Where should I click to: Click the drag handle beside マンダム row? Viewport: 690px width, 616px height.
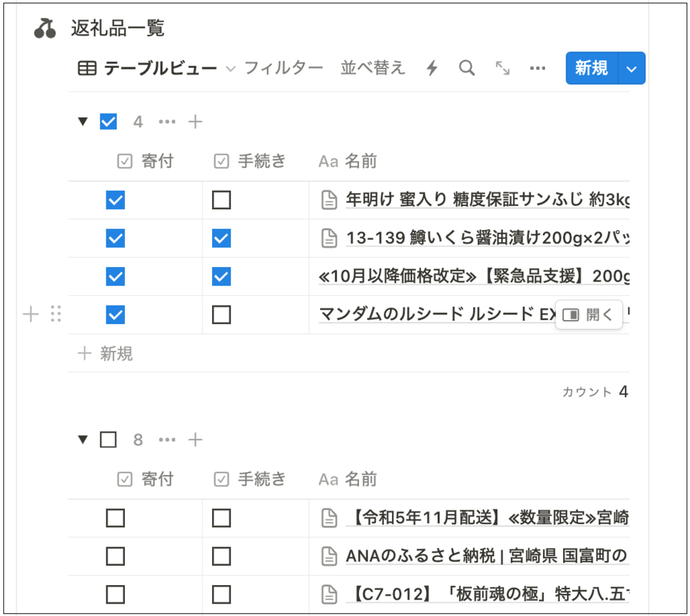point(56,315)
